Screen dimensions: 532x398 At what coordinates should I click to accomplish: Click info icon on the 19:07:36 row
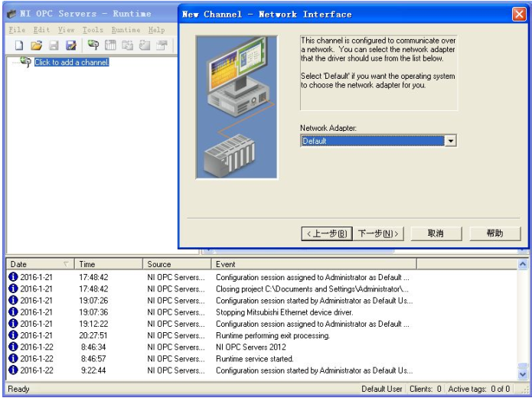tap(13, 312)
